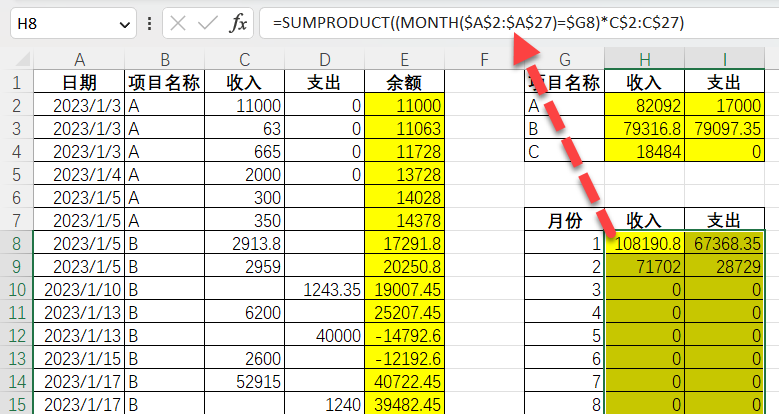Select the balance cell 25207.45
779x414 pixels.
coord(404,313)
